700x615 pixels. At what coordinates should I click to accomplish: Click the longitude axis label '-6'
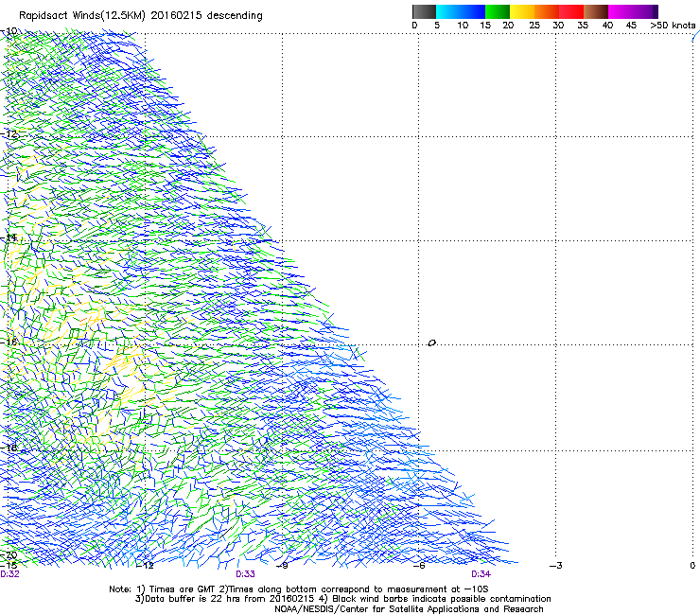pyautogui.click(x=419, y=566)
